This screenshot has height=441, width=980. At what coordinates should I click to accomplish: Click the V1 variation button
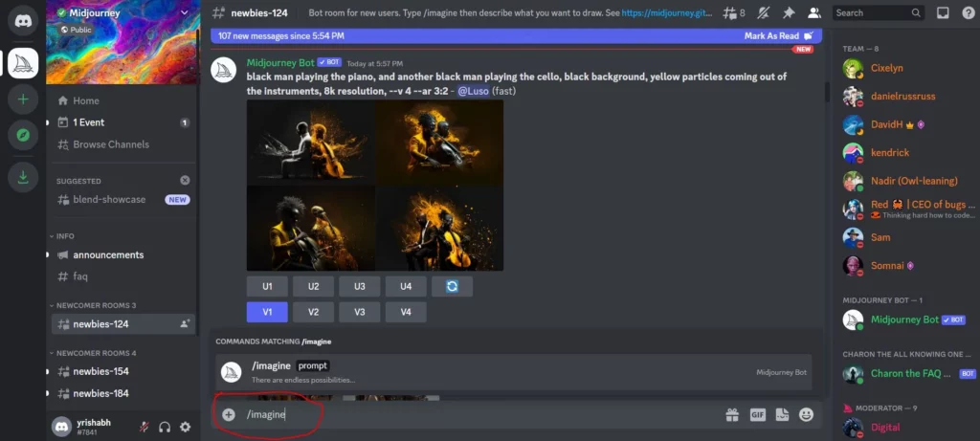point(268,312)
